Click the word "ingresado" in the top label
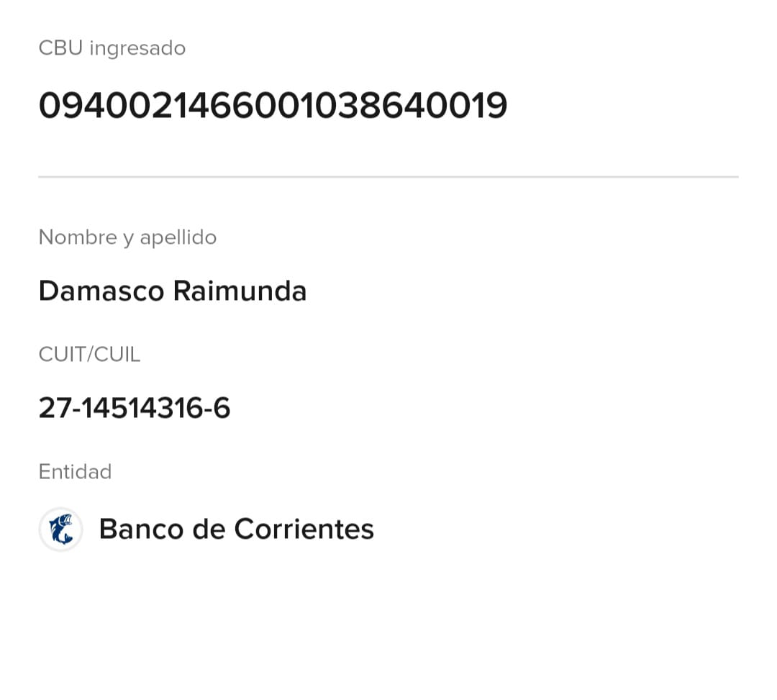The height and width of the screenshot is (700, 777). [137, 48]
